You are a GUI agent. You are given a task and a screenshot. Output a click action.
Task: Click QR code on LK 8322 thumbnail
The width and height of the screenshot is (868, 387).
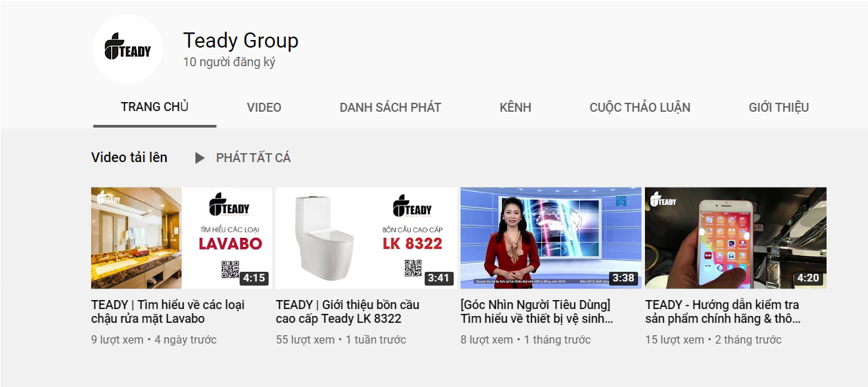coord(413,268)
